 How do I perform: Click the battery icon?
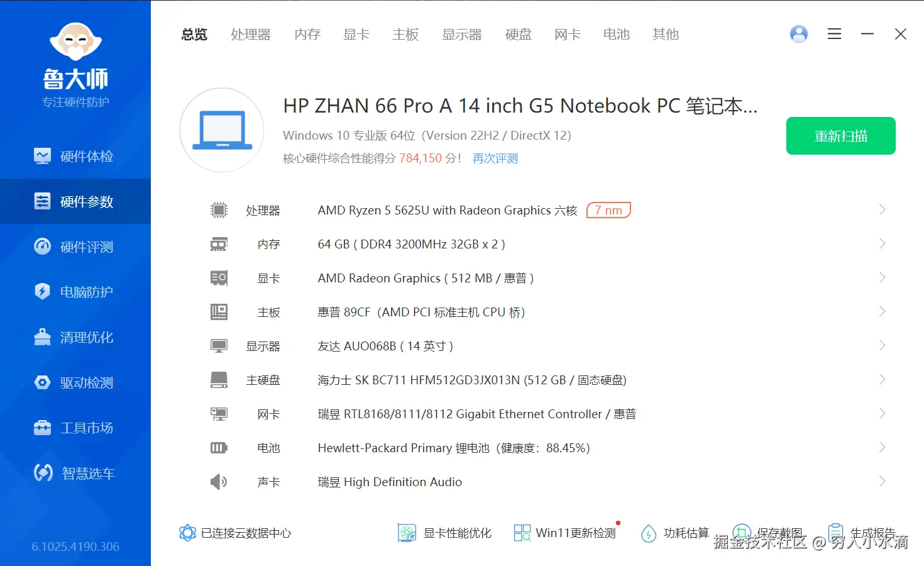(x=219, y=448)
